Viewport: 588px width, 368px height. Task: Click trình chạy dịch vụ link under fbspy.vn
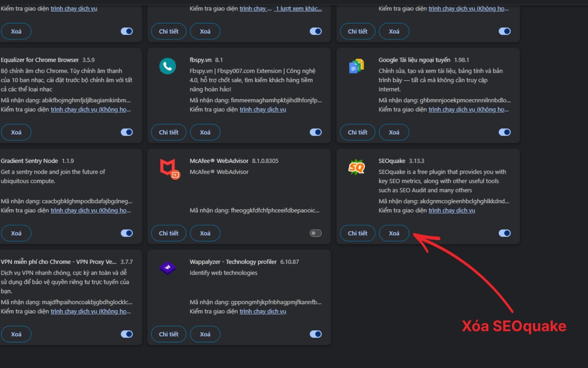[263, 109]
